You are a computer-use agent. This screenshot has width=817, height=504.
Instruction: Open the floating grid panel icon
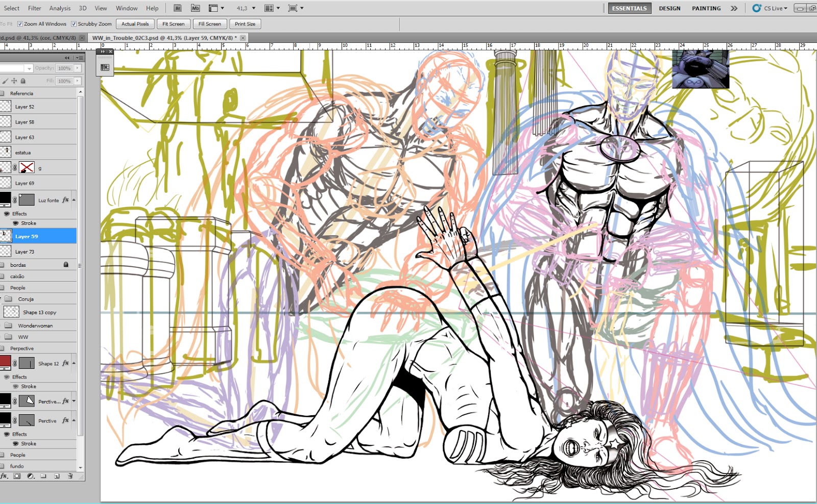coord(105,67)
